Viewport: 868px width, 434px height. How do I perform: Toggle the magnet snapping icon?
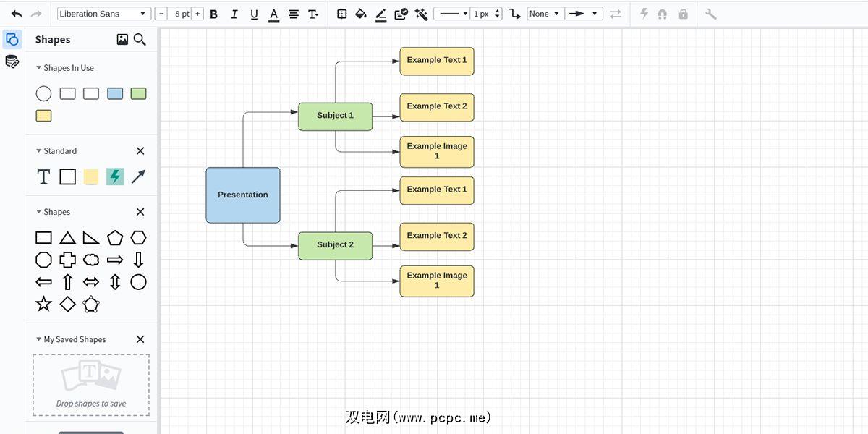click(663, 14)
